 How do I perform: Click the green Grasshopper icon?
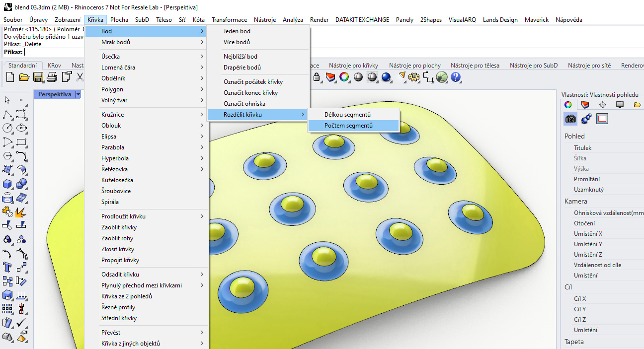pyautogui.click(x=442, y=77)
